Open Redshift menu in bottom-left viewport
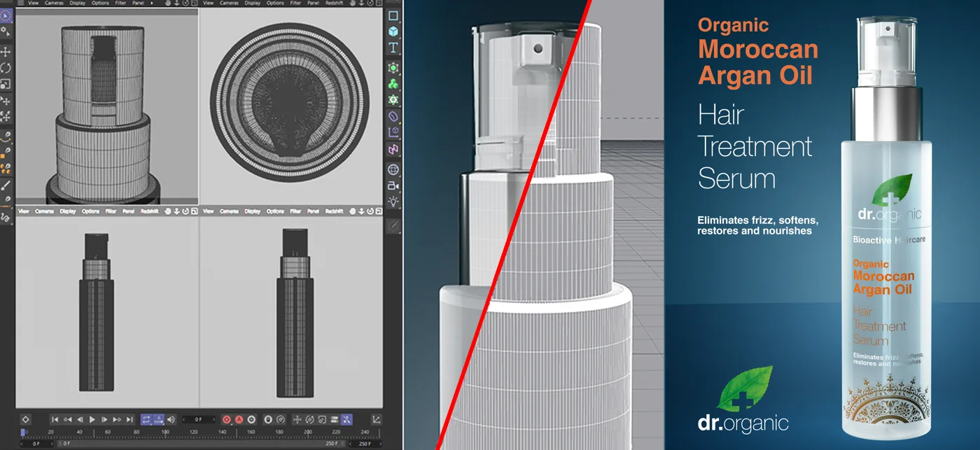Viewport: 980px width, 450px height. [x=149, y=211]
